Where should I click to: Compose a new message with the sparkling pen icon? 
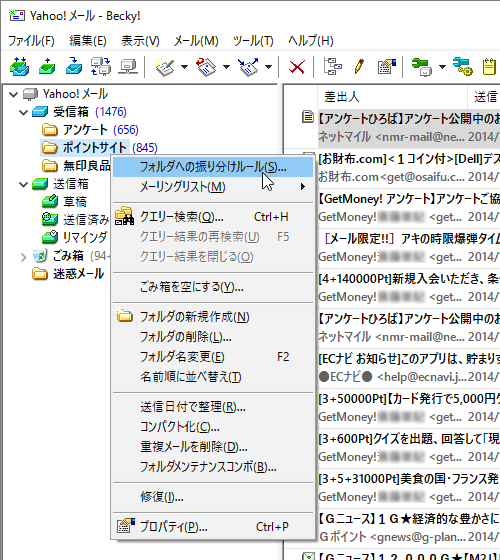(165, 66)
